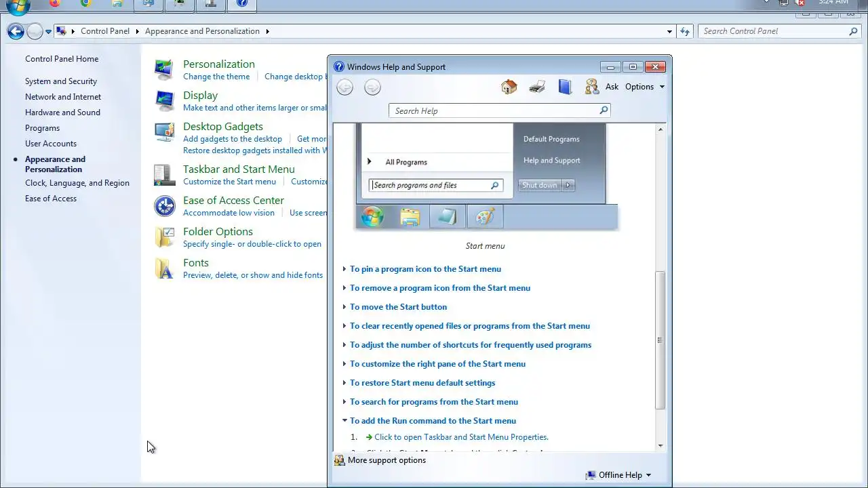Screen dimensions: 868x488
Task: Click breadcrumb arrow after Control Panel
Action: [x=137, y=31]
